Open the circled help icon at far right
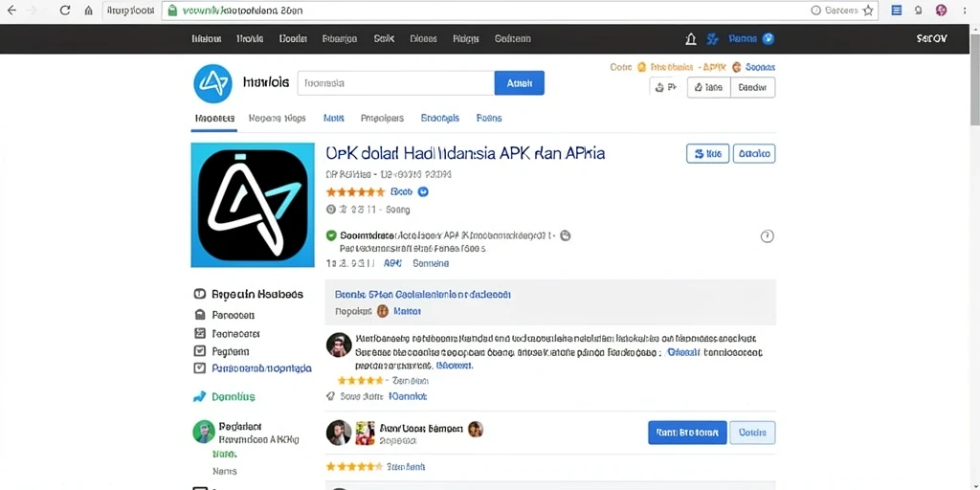 point(767,235)
